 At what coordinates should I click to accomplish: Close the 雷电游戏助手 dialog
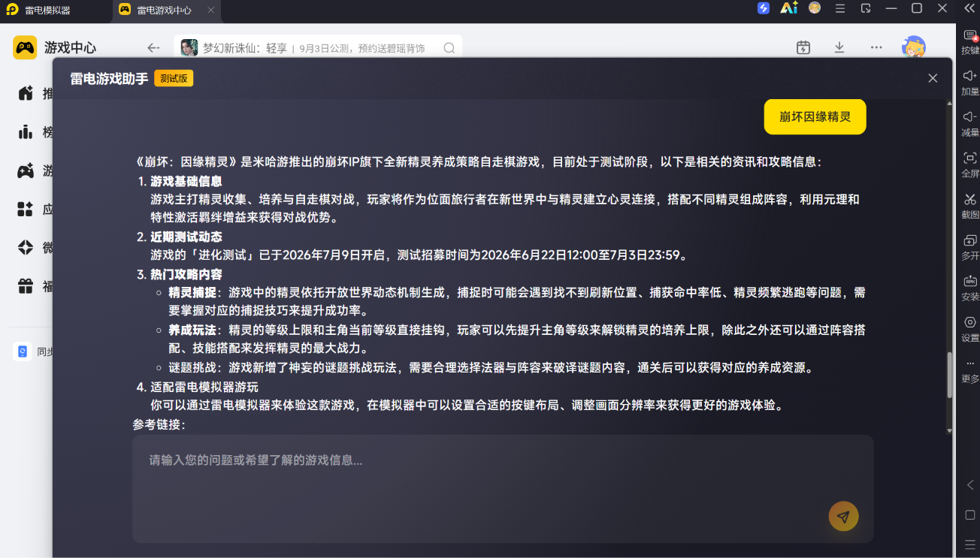933,78
